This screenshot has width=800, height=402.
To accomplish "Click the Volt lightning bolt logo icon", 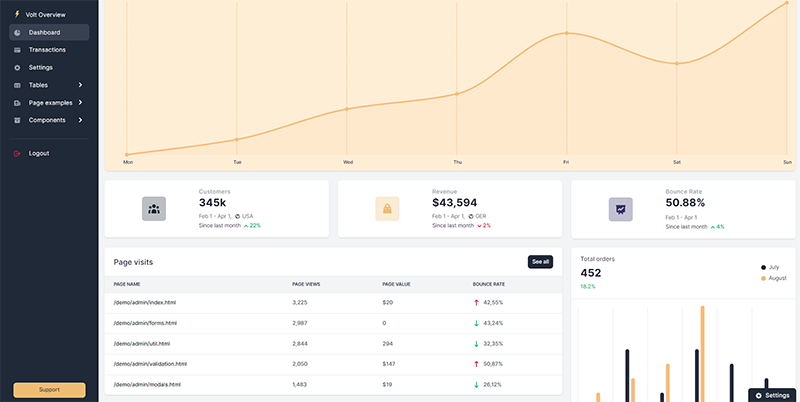I will coord(17,14).
